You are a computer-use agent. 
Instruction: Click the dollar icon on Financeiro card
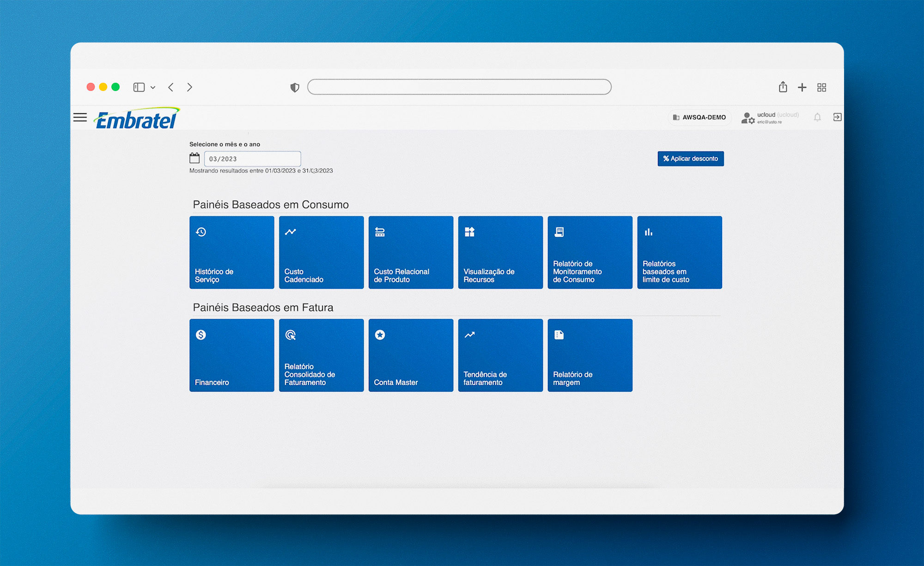coord(201,335)
